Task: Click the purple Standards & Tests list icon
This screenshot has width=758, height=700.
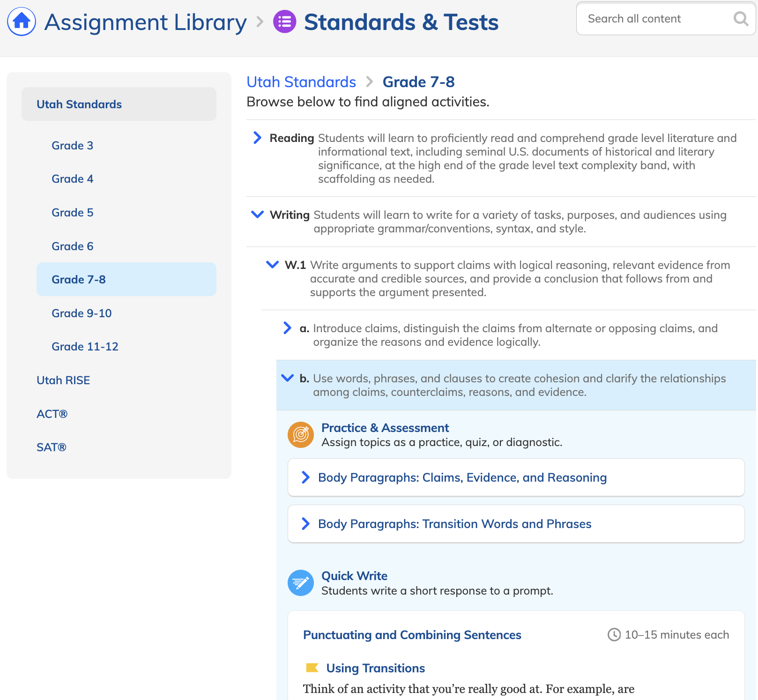Action: click(284, 22)
